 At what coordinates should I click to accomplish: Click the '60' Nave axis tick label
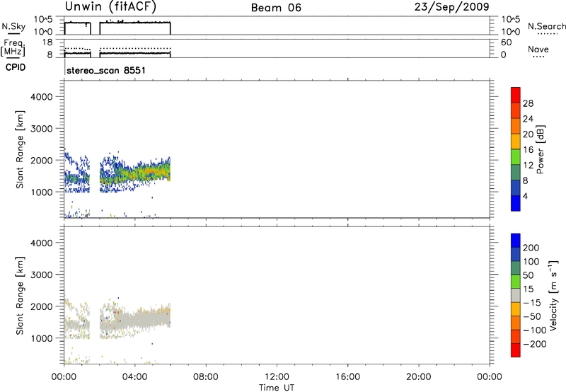pyautogui.click(x=507, y=42)
